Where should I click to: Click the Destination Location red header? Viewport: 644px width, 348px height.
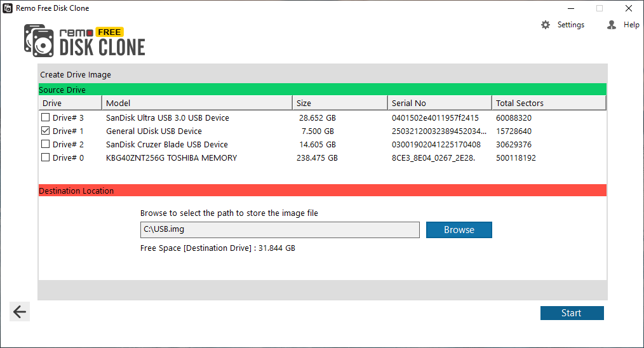[x=323, y=191]
